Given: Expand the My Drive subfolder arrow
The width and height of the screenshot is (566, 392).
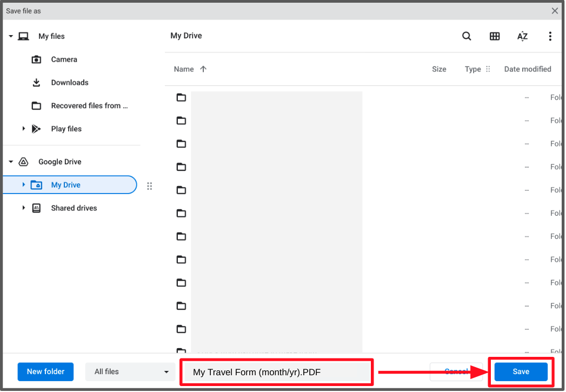Looking at the screenshot, I should (23, 185).
